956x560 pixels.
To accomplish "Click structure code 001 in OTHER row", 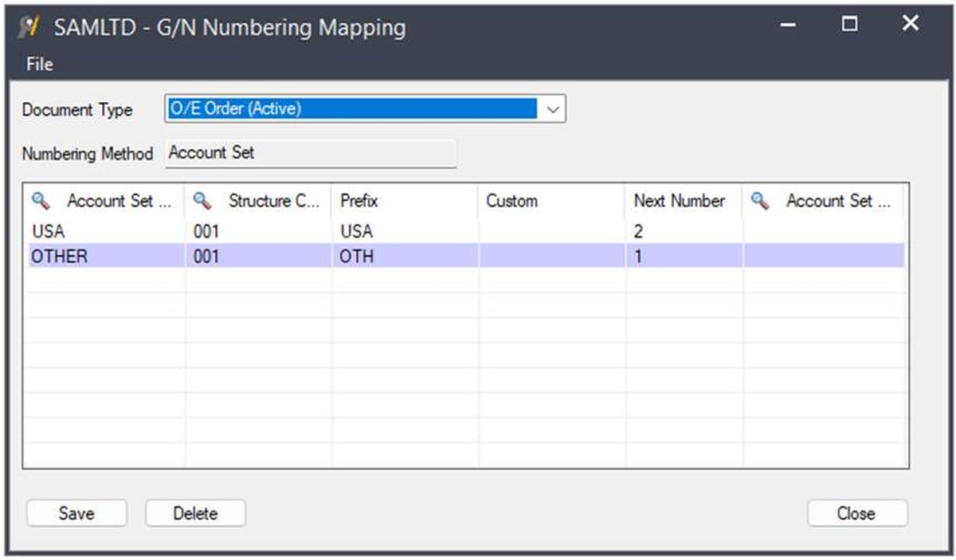I will tap(259, 256).
